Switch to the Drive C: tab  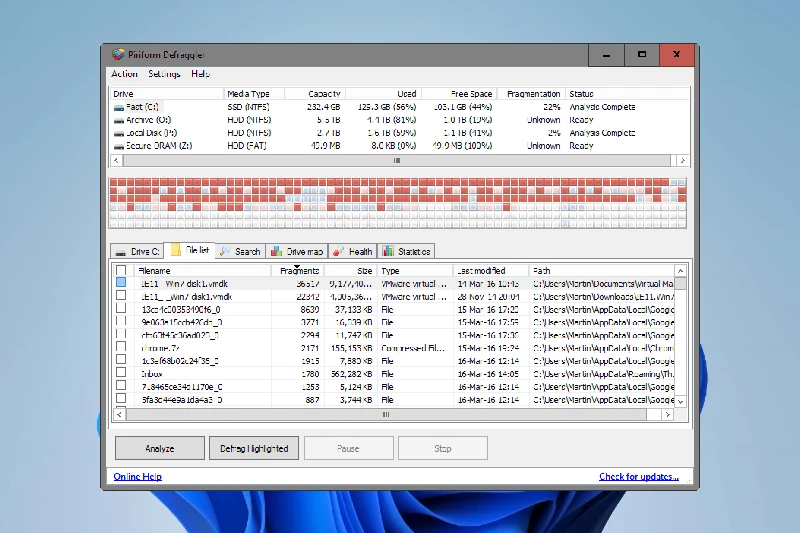click(x=137, y=251)
